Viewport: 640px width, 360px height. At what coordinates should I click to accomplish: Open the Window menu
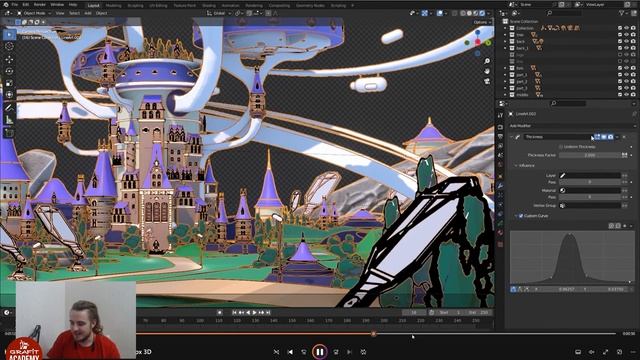pos(57,4)
